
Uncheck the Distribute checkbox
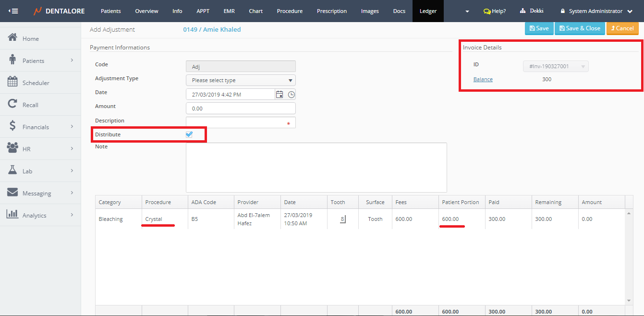pyautogui.click(x=189, y=134)
